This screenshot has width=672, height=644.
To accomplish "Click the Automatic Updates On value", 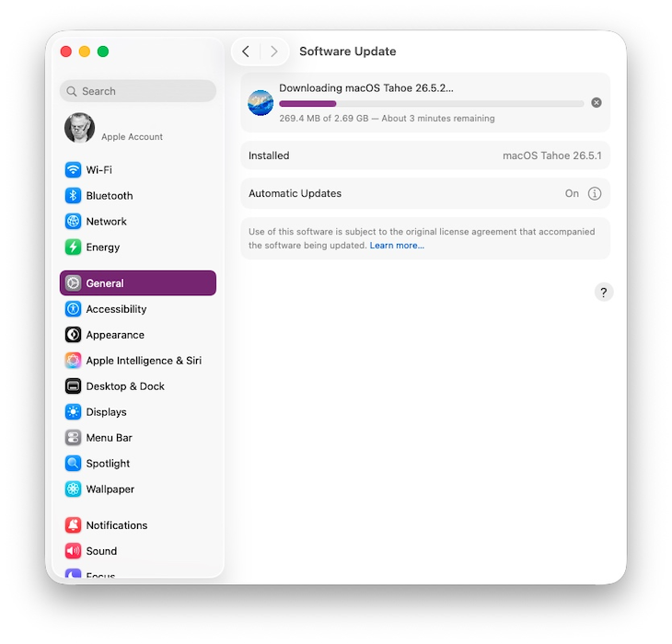I will point(572,193).
